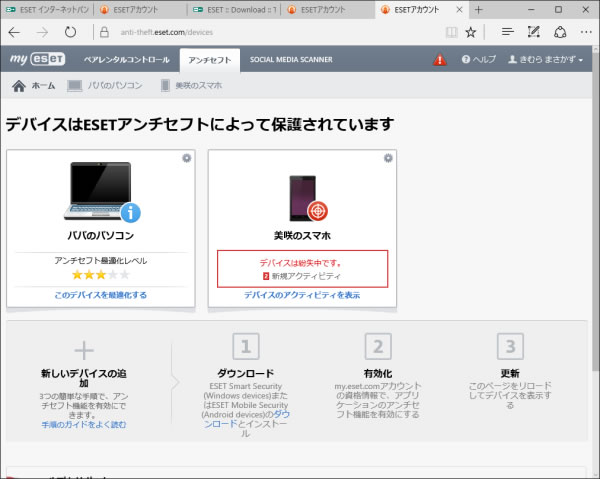This screenshot has width=600, height=479.
Task: Click the laptop image of パパのパソコン
Action: [98, 191]
